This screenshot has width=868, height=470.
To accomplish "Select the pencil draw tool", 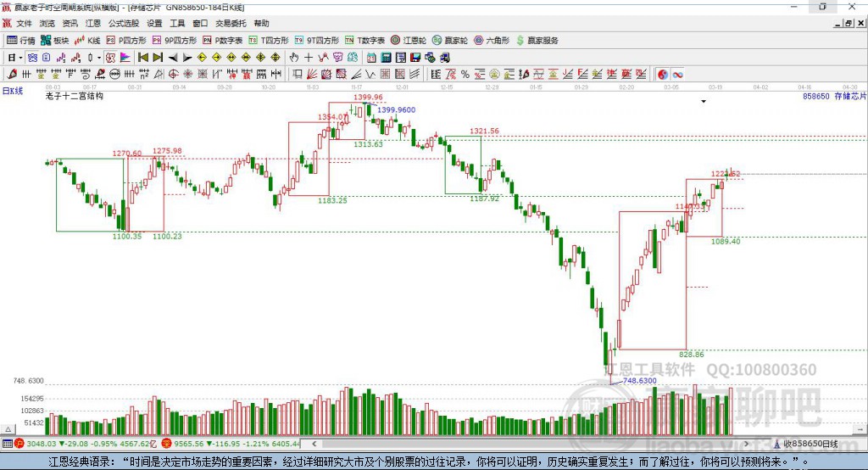I will (x=12, y=75).
